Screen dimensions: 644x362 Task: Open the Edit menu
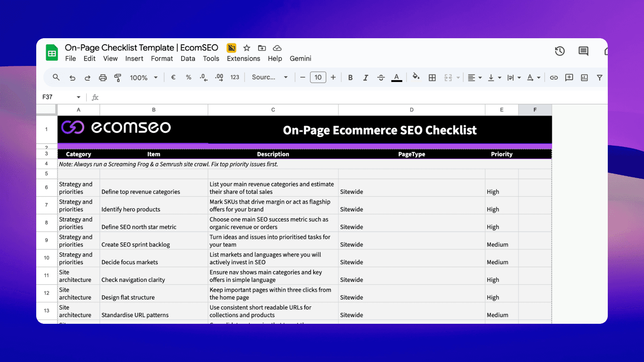(89, 59)
